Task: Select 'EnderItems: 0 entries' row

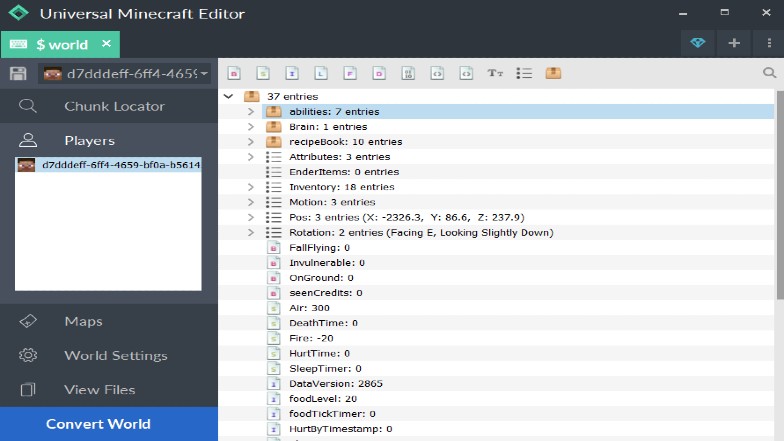Action: tap(518, 172)
